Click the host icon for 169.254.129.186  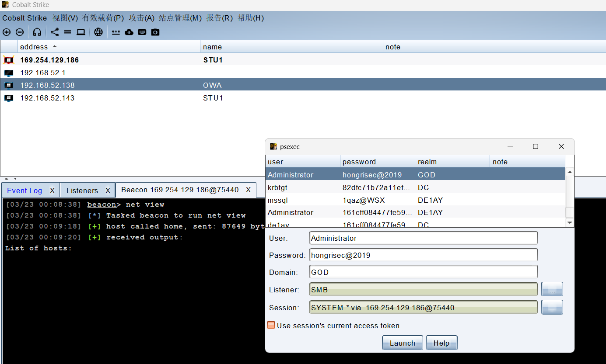pos(9,60)
